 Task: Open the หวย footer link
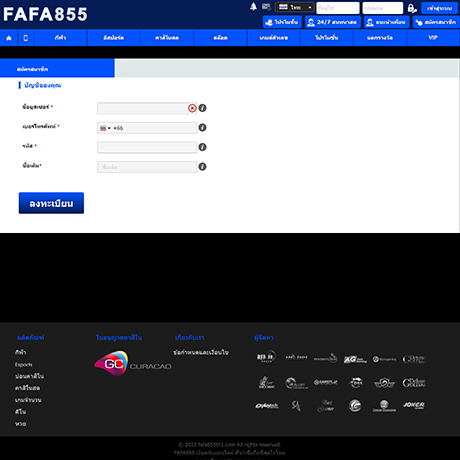[x=20, y=424]
